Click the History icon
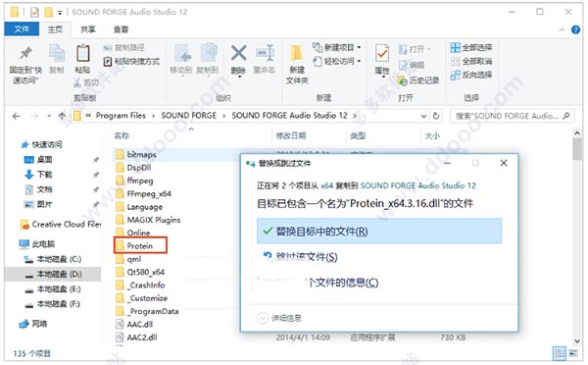 pyautogui.click(x=403, y=80)
